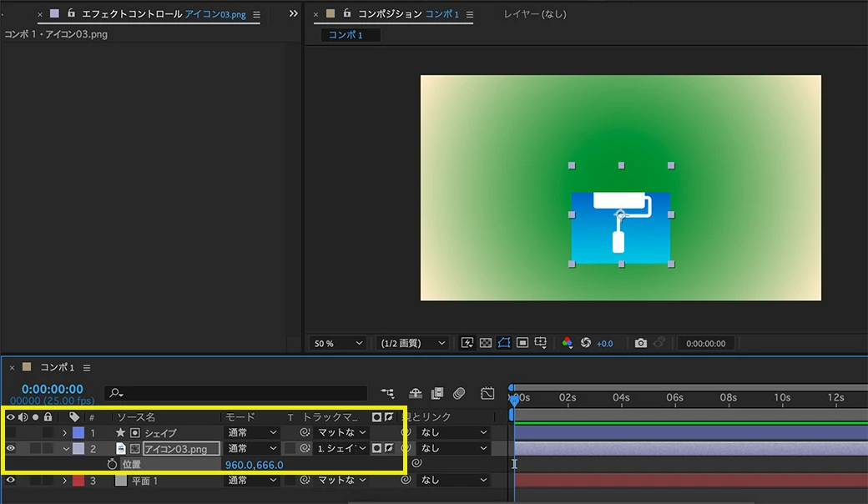Toggle lock on Composition viewer panel

[346, 13]
